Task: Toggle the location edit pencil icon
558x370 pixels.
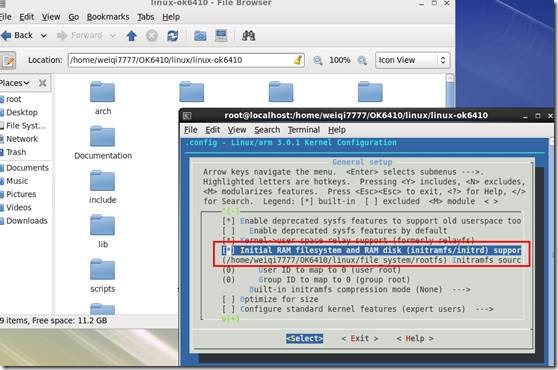Action: (8, 60)
